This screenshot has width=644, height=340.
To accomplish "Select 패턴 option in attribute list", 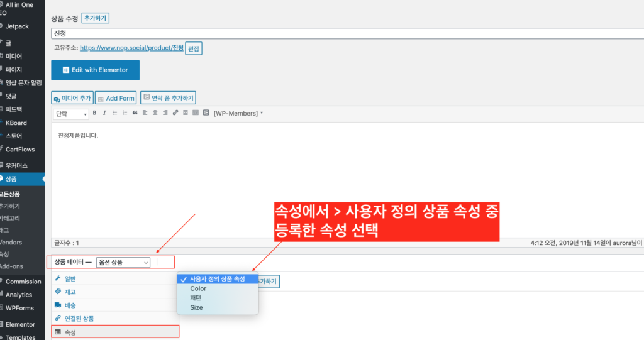I will (196, 298).
